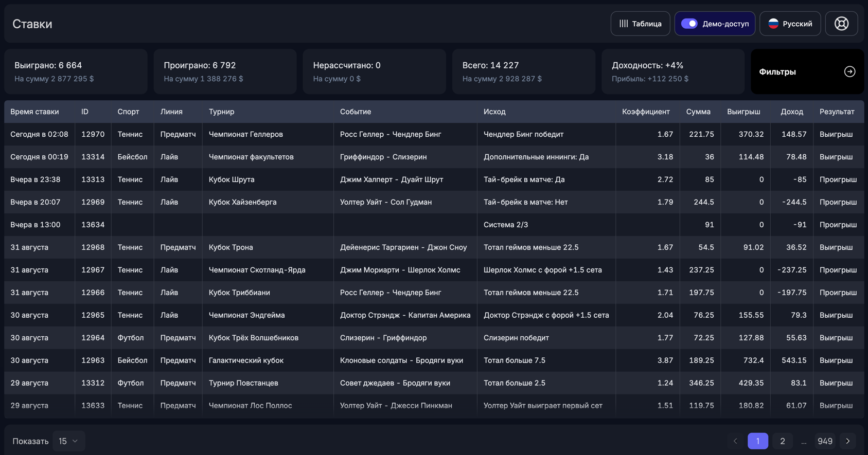Toggle the Демо-доступ switch
This screenshot has width=868, height=455.
point(689,24)
